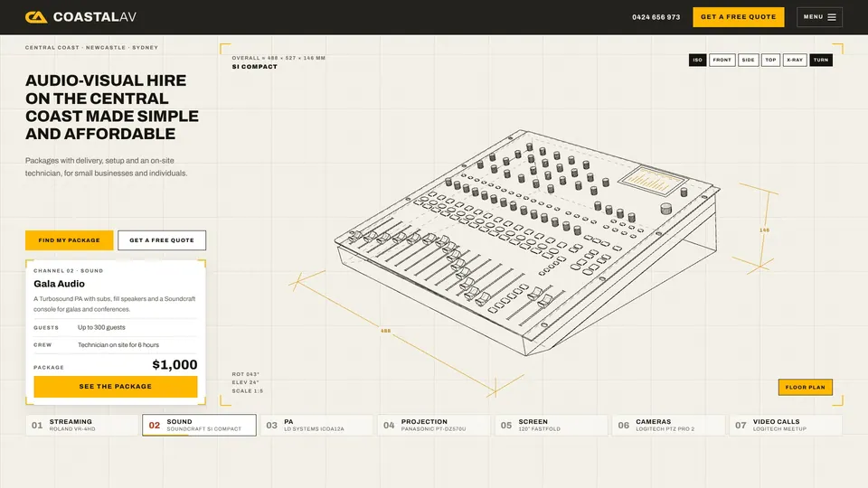Click the 146 height dimension label
Image resolution: width=868 pixels, height=488 pixels.
[764, 230]
